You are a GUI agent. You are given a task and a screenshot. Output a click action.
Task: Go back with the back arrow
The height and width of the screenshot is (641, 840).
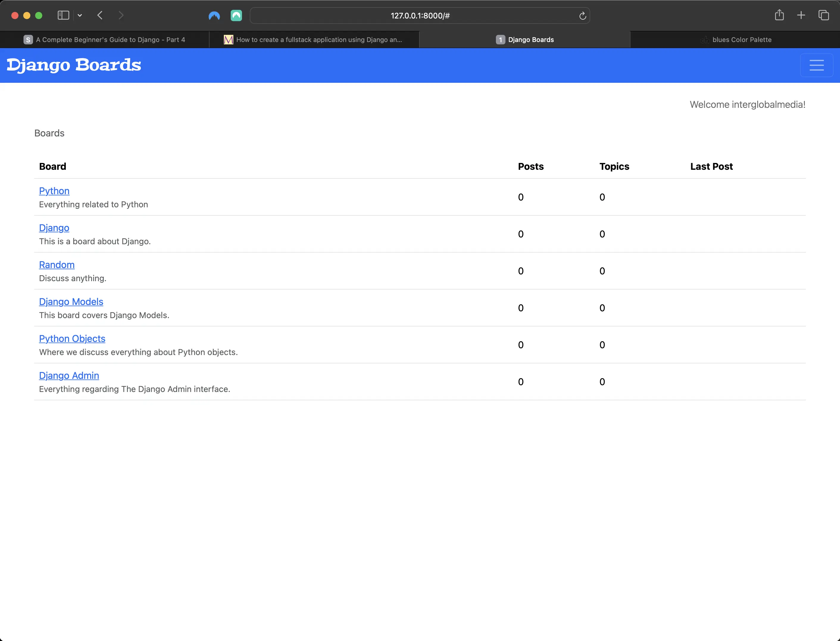click(100, 15)
